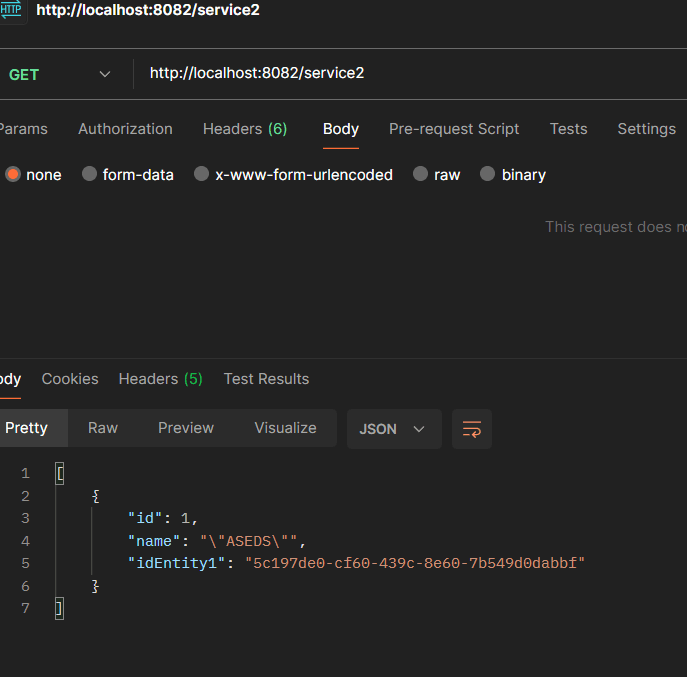The height and width of the screenshot is (677, 687).
Task: Switch response view to Visualize
Action: coord(285,428)
